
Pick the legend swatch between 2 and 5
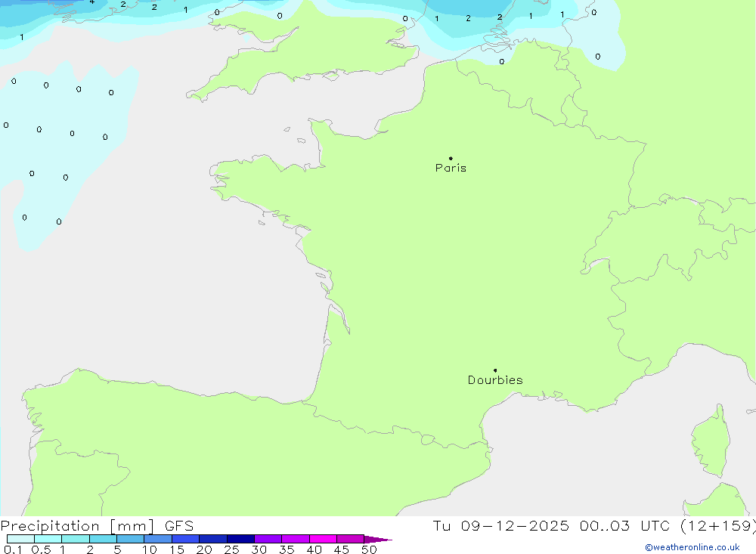[x=103, y=539]
